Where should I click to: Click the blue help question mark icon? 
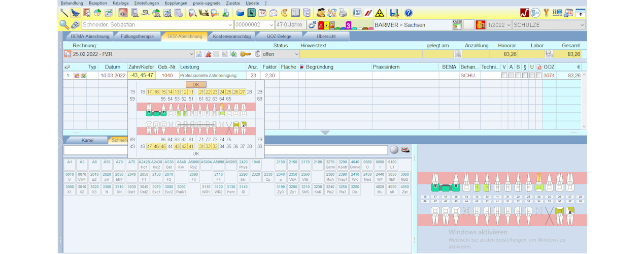(x=408, y=13)
